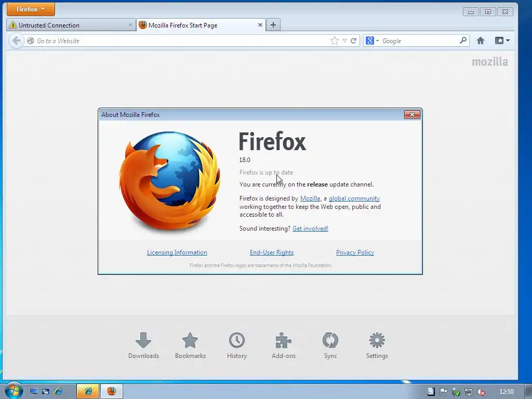The height and width of the screenshot is (399, 532).
Task: Go to the home page icon
Action: (481, 41)
